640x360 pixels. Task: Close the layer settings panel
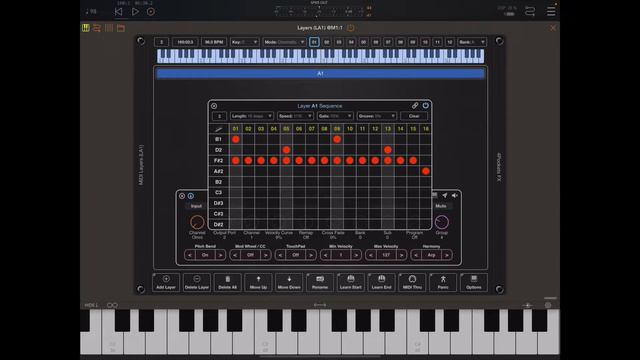[182, 196]
